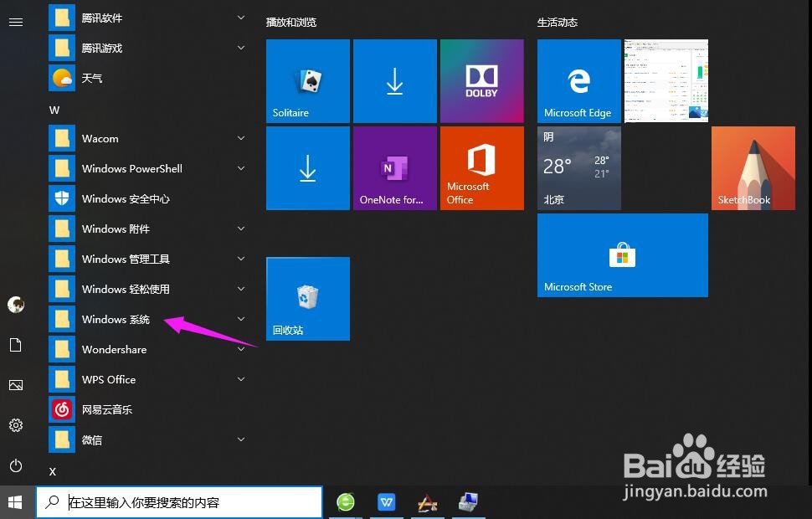Click the 播放和浏览 group title
The image size is (812, 519).
coord(291,23)
